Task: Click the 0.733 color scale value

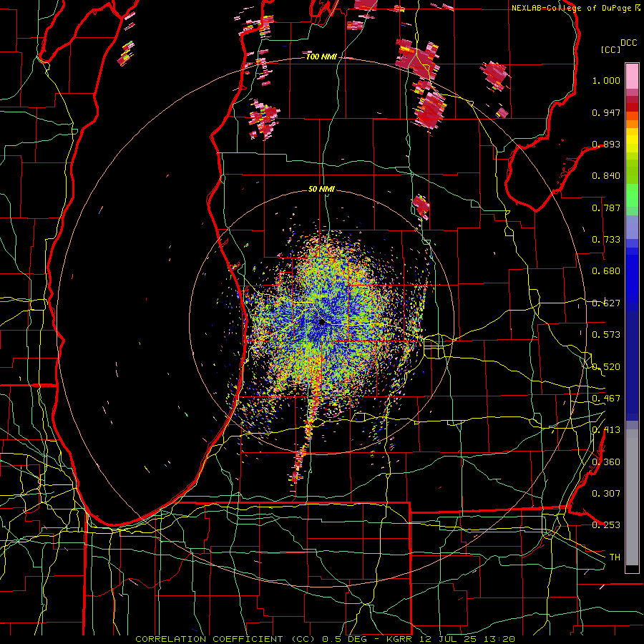Action: tap(606, 240)
